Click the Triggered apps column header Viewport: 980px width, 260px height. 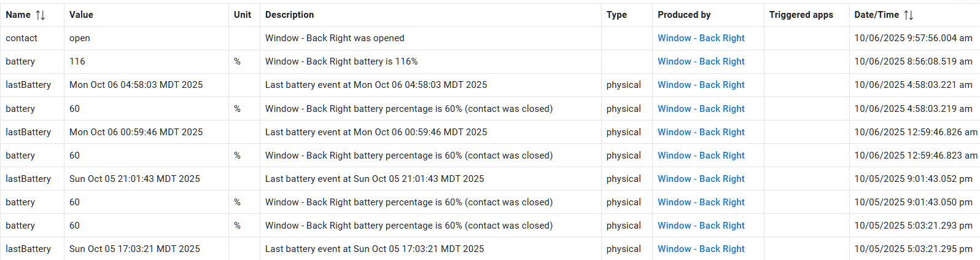click(801, 15)
